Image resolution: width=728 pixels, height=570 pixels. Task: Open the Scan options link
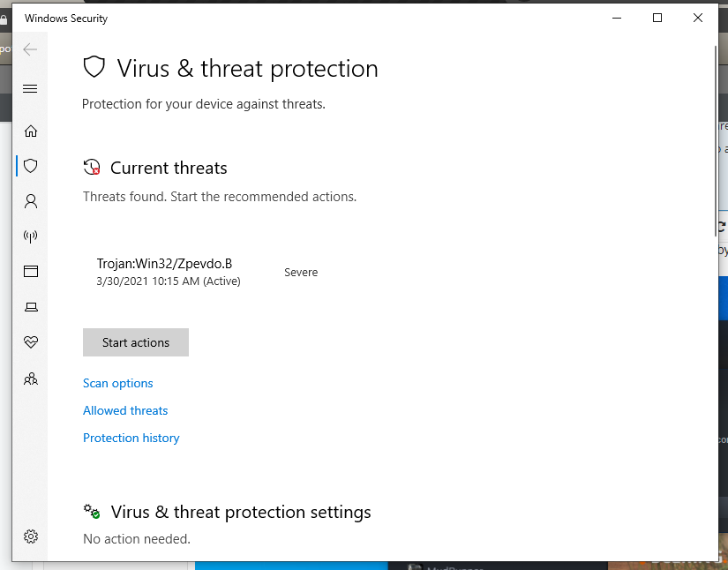[x=118, y=383]
